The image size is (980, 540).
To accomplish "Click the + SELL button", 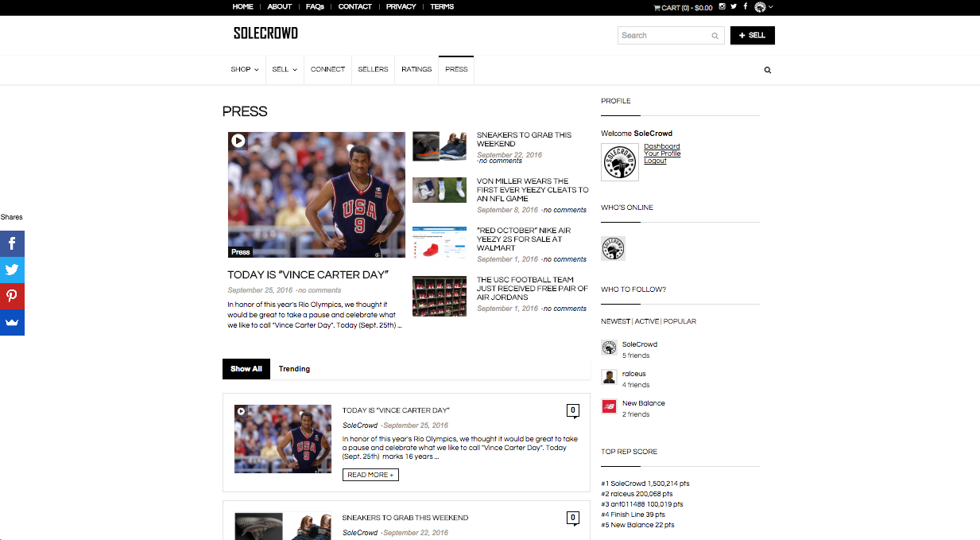I will tap(752, 35).
